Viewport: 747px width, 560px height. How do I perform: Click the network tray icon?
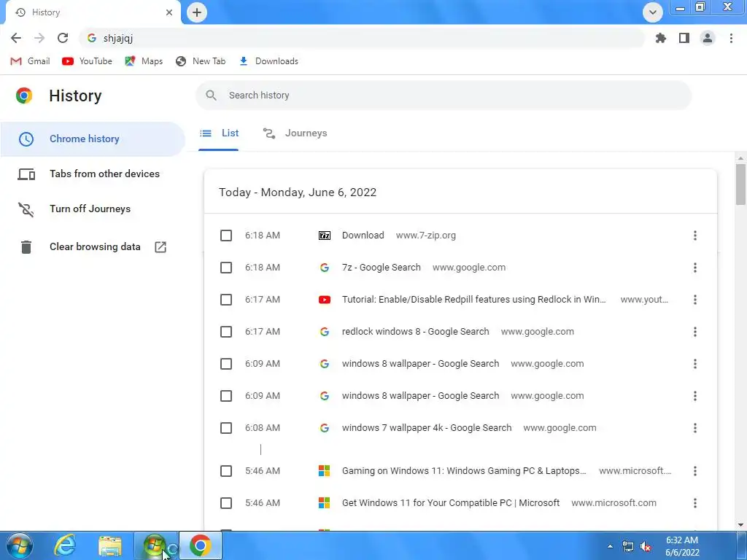pos(628,546)
